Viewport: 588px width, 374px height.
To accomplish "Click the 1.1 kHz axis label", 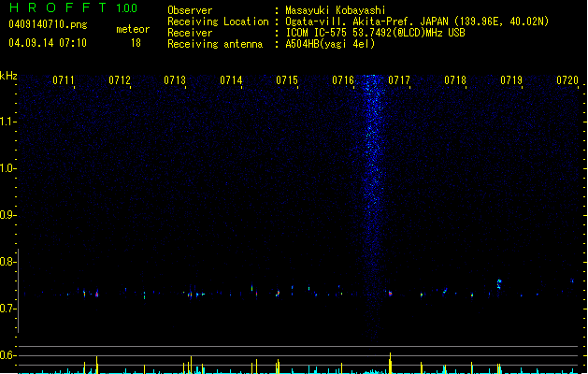I will (x=7, y=122).
